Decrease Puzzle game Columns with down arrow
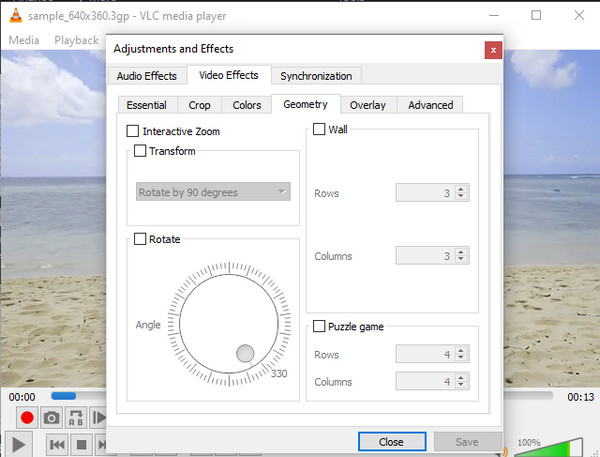Image resolution: width=600 pixels, height=457 pixels. click(461, 384)
